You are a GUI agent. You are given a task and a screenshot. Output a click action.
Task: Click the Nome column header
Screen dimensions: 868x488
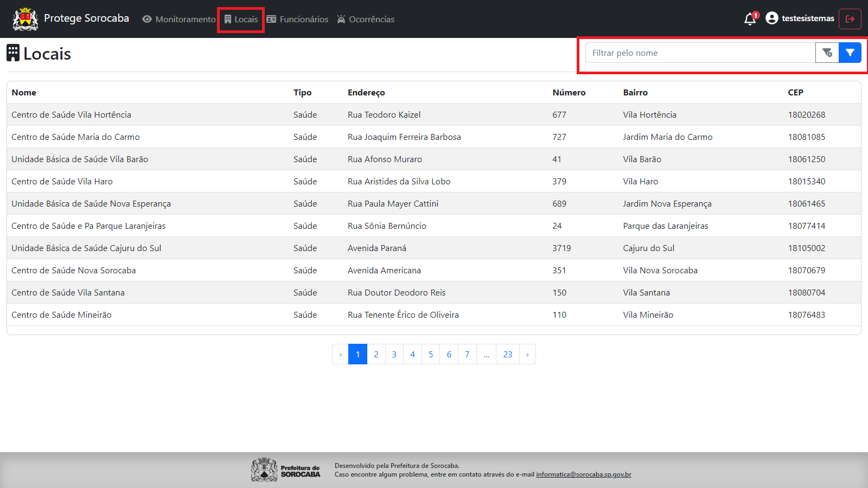point(24,92)
